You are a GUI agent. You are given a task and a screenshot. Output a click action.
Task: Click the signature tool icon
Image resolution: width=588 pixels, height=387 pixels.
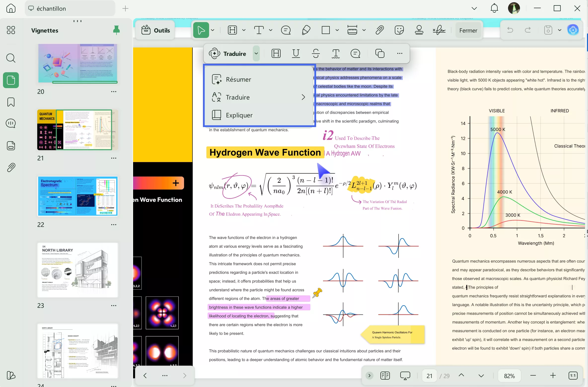point(439,30)
